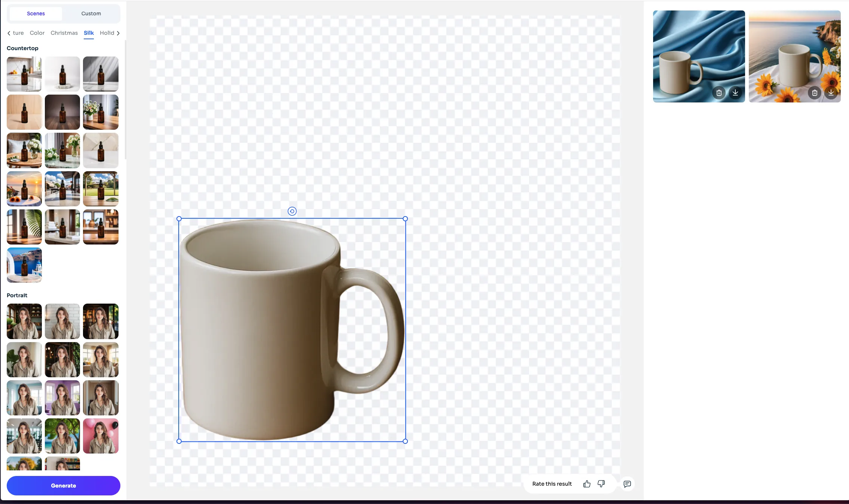This screenshot has width=849, height=504.
Task: Give a thumbs down rating to this result
Action: pos(601,483)
